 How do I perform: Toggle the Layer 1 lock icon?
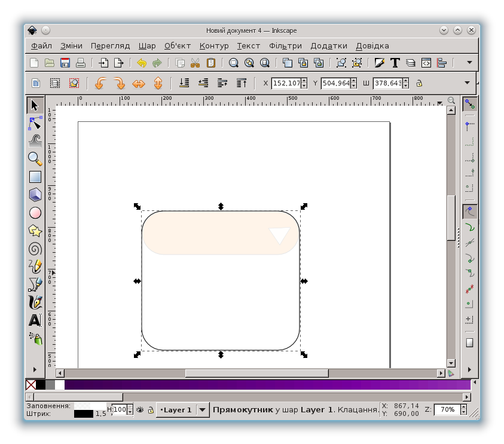pyautogui.click(x=150, y=410)
